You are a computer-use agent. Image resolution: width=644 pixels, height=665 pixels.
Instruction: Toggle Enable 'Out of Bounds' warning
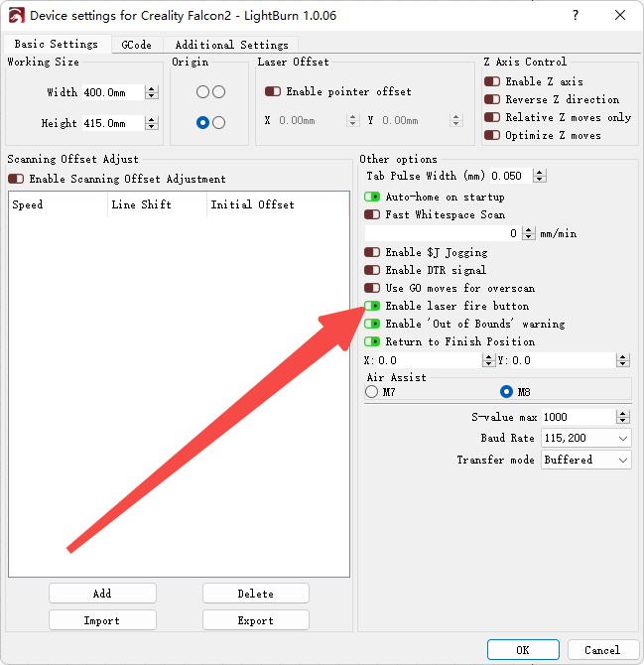pos(372,324)
